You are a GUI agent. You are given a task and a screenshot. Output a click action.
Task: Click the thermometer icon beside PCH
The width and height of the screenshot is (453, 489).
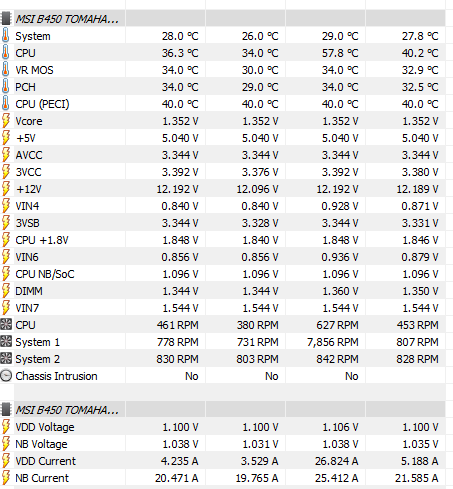6,87
